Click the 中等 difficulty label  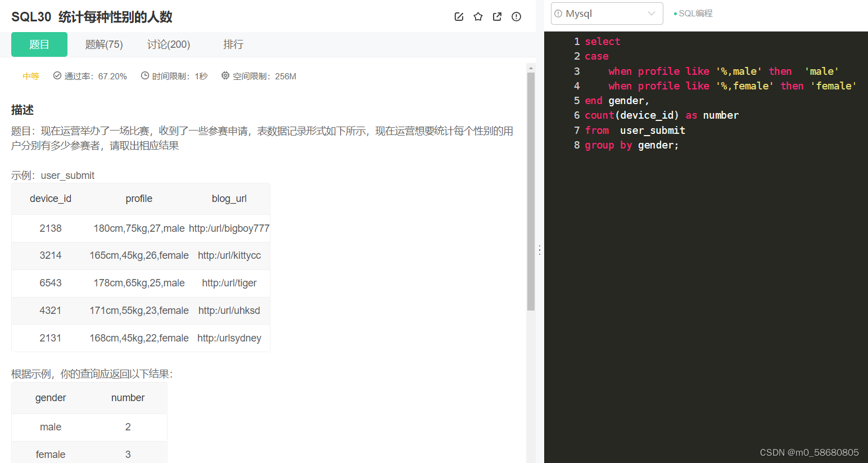click(x=31, y=76)
